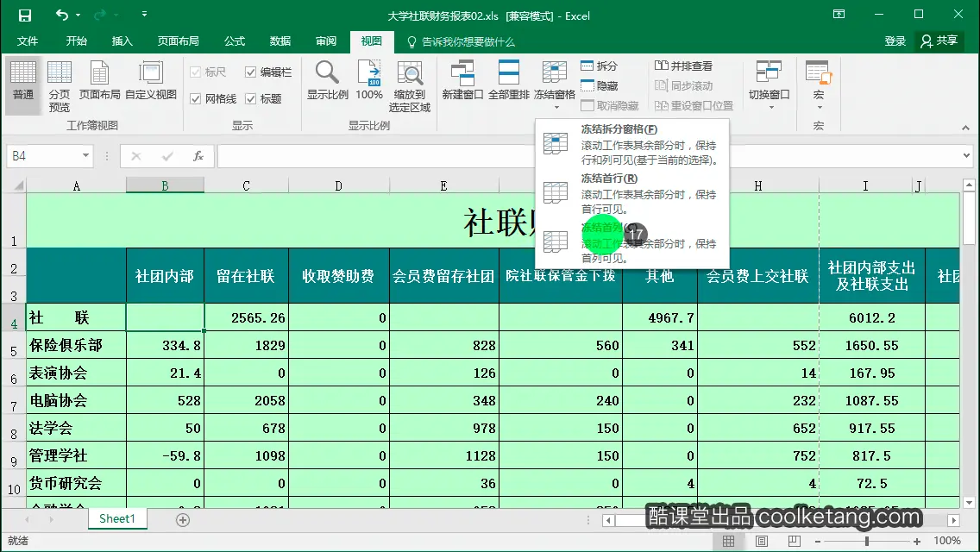Arrange All windows (全部重排)
980x552 pixels.
[x=508, y=81]
